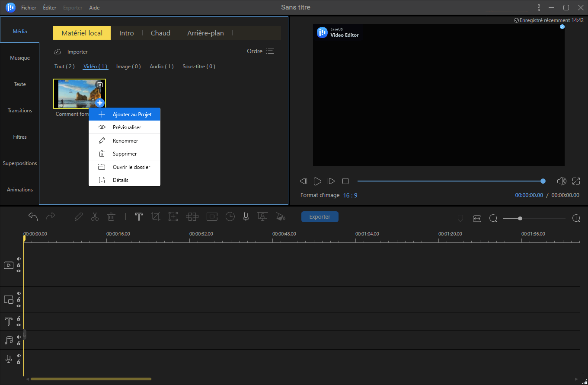
Task: Click the blue plus badge on video thumbnail
Action: pos(100,103)
